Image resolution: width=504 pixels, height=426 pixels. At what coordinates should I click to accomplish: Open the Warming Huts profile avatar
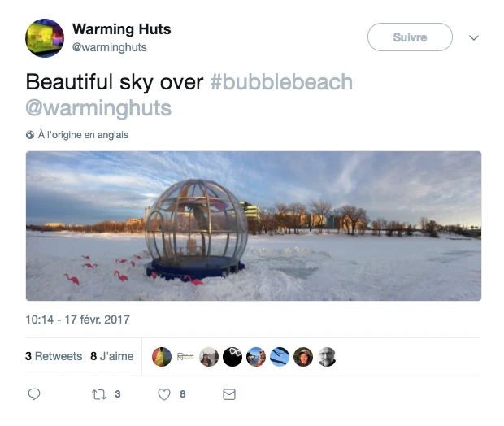[x=45, y=38]
